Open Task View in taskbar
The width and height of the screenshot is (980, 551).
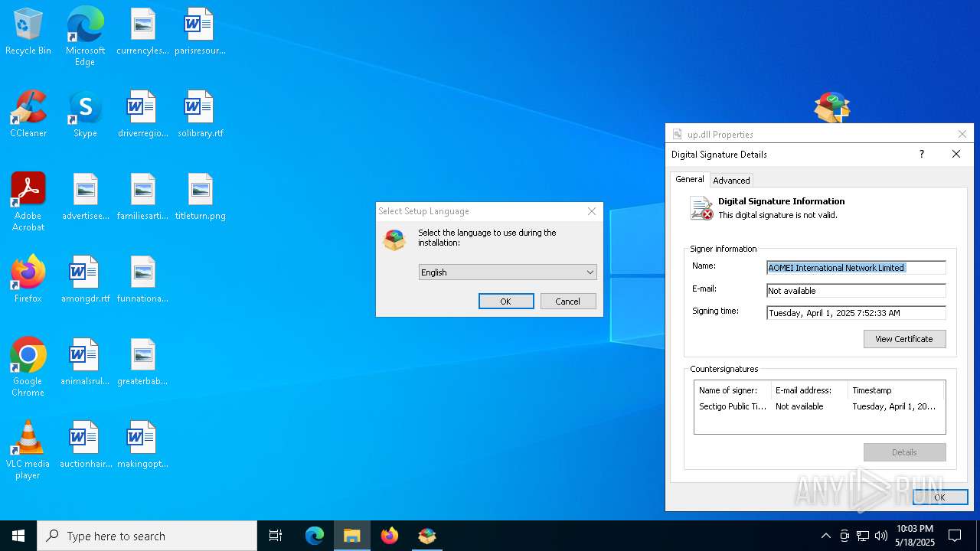coord(276,536)
